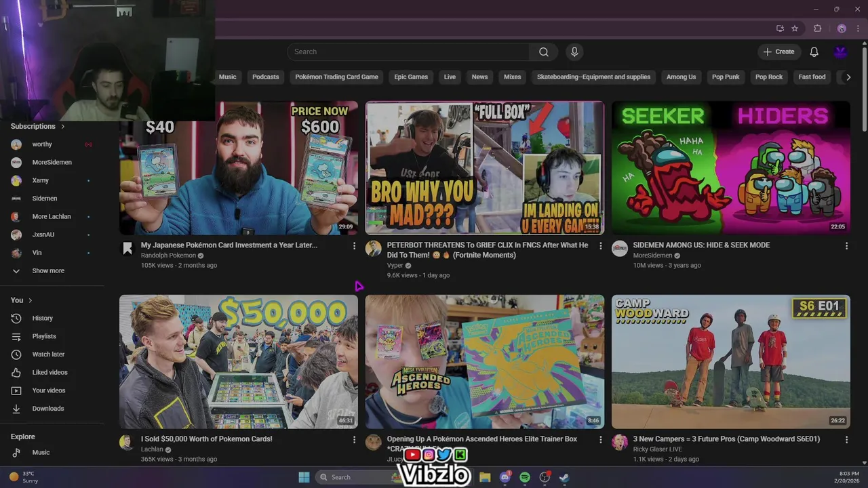Click the Create button

click(779, 52)
